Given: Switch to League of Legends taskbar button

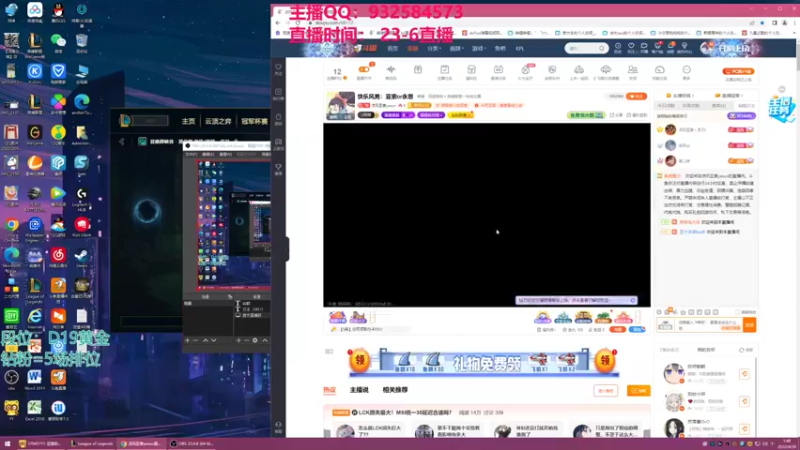Looking at the screenshot, I should (92, 443).
